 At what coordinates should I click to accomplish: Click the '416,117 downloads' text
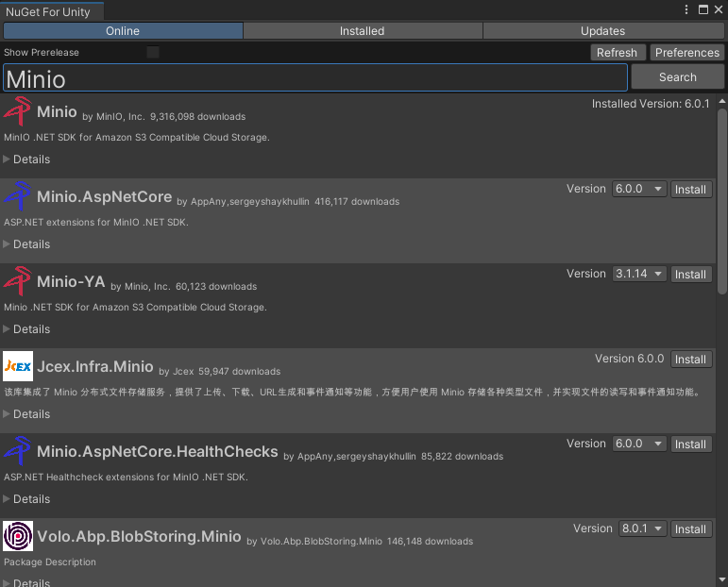point(357,201)
